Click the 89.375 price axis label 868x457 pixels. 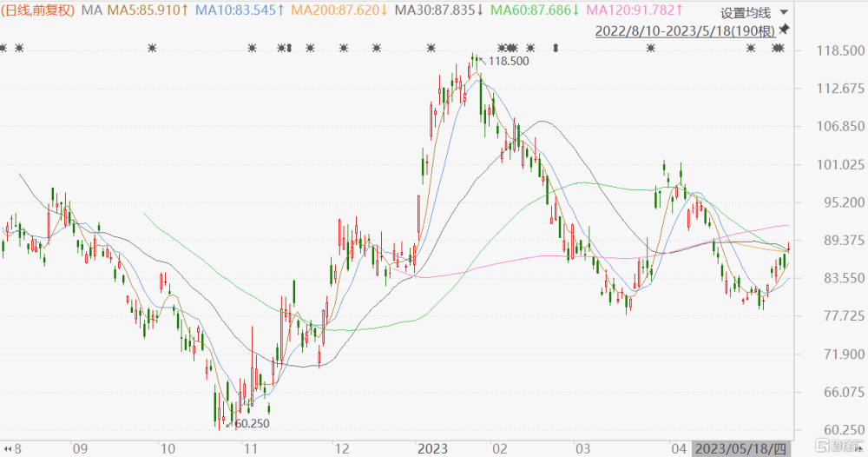[844, 241]
